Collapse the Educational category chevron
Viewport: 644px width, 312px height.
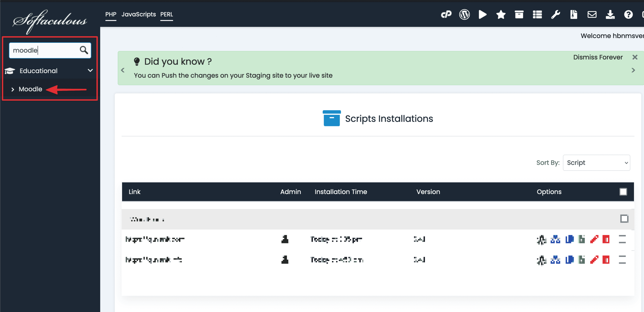[90, 71]
